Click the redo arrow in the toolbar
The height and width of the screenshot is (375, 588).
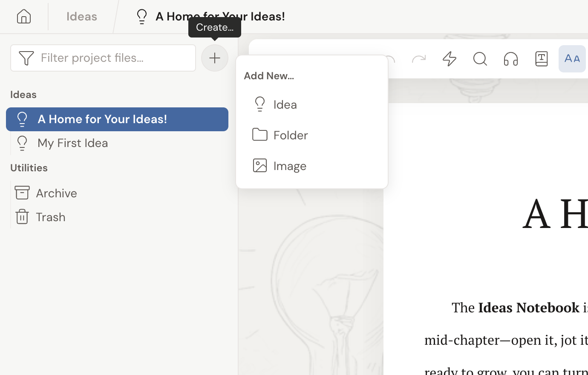pyautogui.click(x=419, y=59)
